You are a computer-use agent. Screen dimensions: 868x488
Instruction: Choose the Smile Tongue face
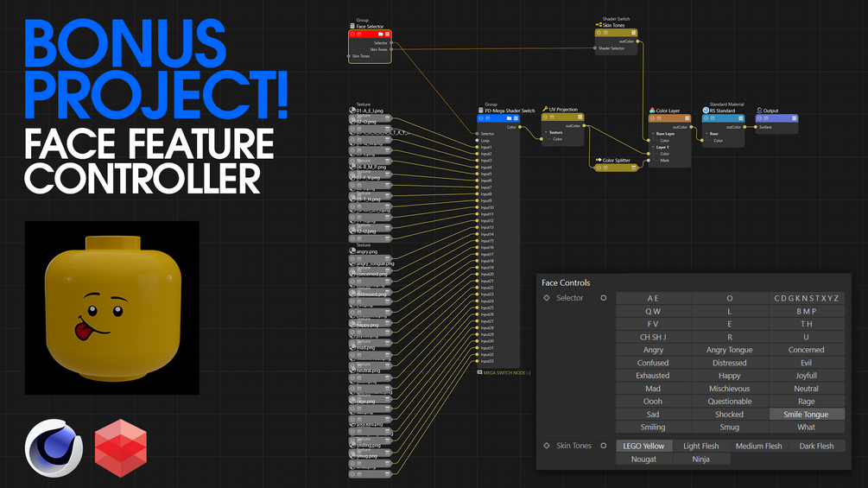click(807, 414)
